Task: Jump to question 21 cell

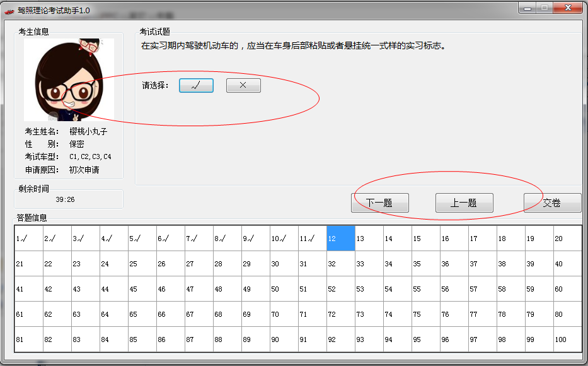Action: (29, 264)
